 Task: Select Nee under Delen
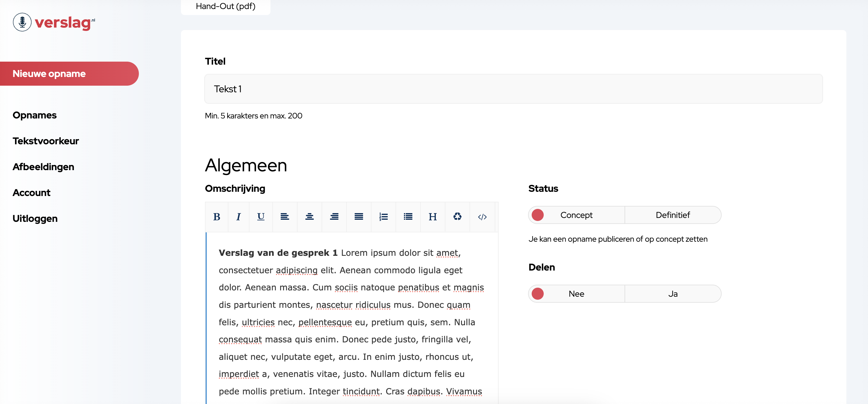point(576,294)
